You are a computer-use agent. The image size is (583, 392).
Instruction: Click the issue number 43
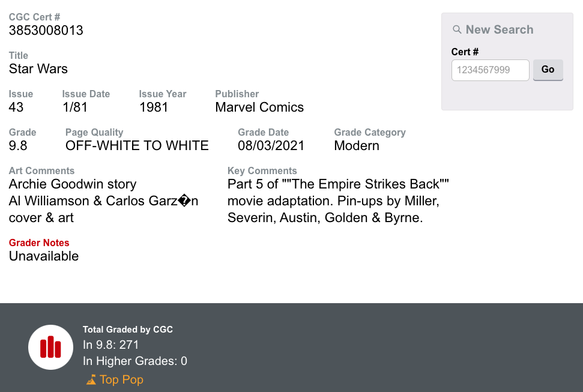coord(16,107)
